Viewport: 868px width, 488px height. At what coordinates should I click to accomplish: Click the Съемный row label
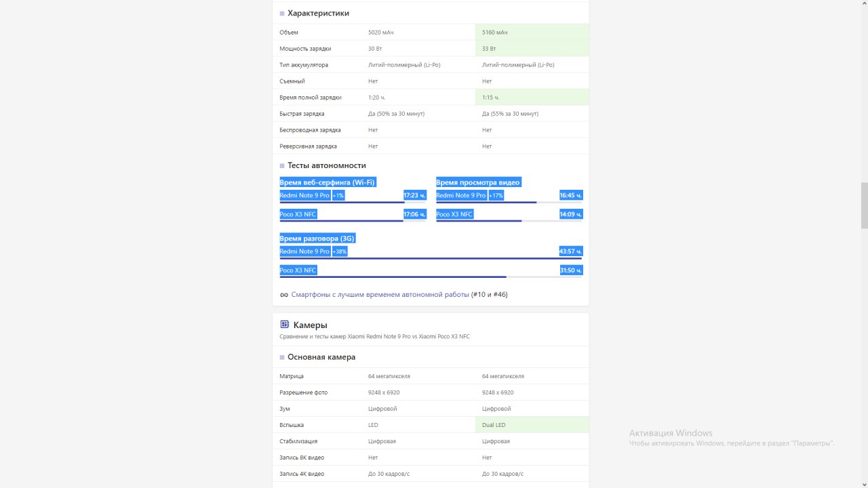tap(292, 81)
